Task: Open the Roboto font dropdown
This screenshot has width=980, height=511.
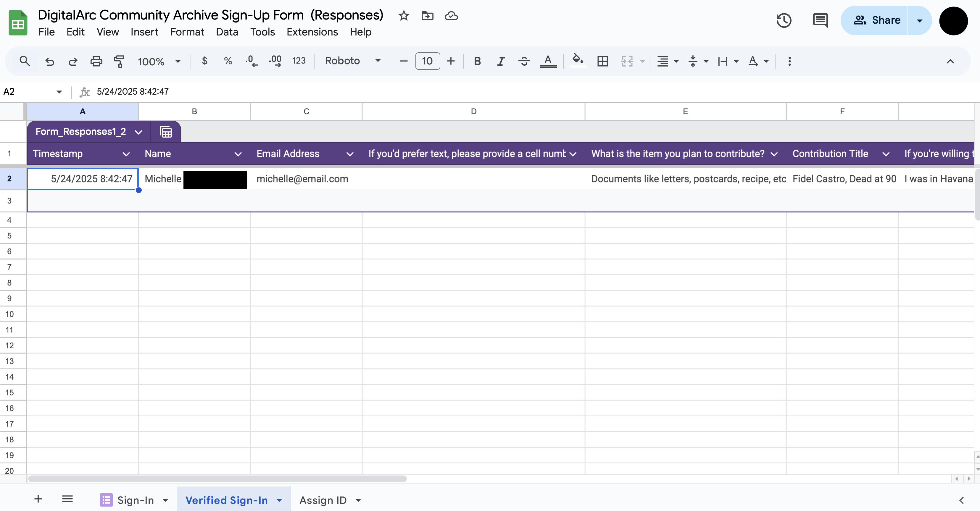Action: pyautogui.click(x=353, y=61)
